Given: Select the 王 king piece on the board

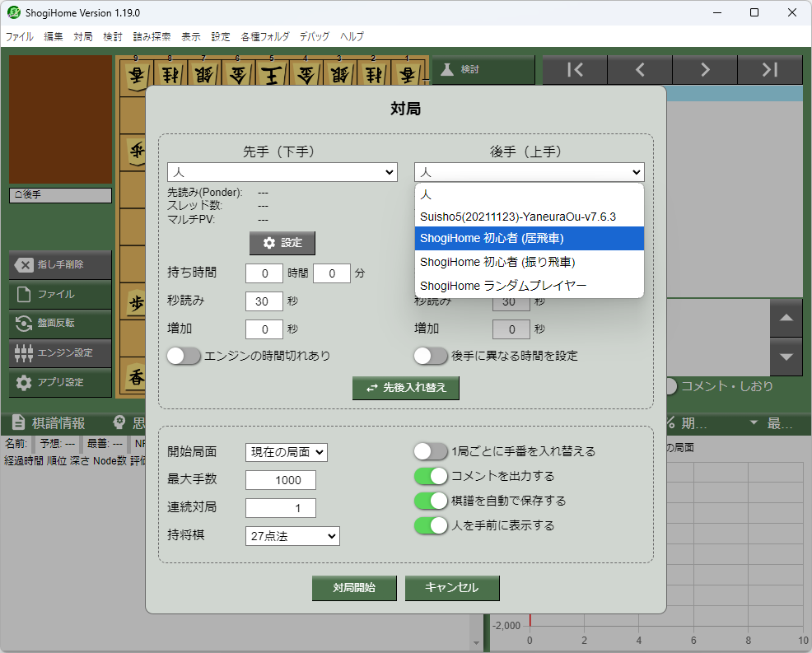Looking at the screenshot, I should pyautogui.click(x=272, y=76).
